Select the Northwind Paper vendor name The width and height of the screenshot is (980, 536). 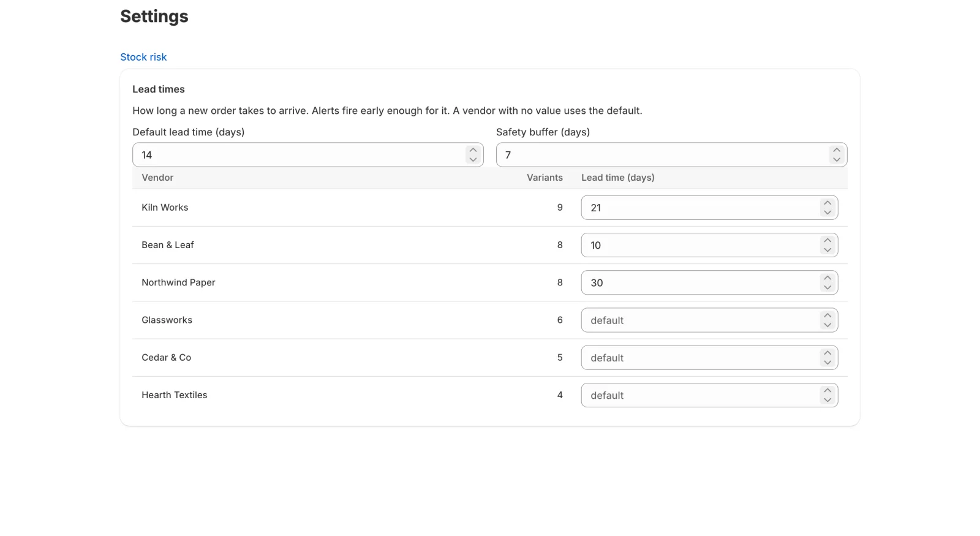[178, 282]
